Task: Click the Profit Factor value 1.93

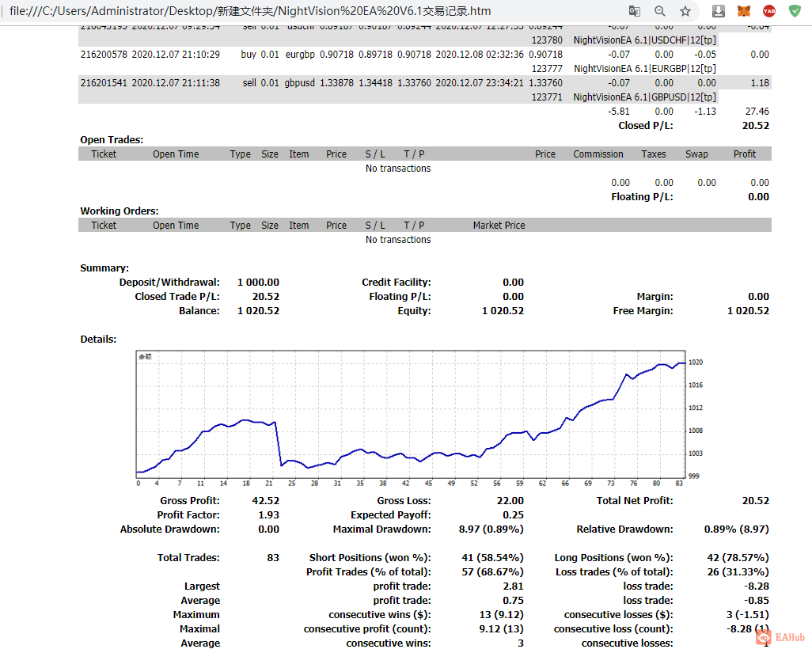Action: click(268, 515)
